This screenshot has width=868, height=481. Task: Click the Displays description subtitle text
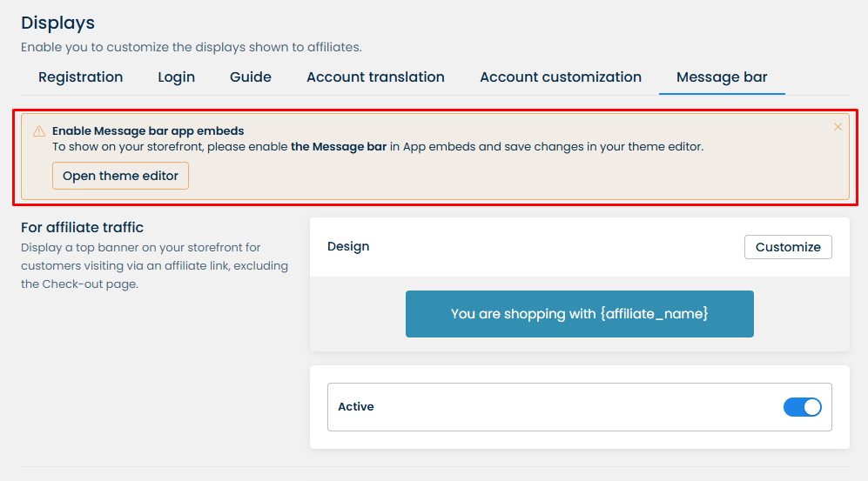pyautogui.click(x=191, y=47)
